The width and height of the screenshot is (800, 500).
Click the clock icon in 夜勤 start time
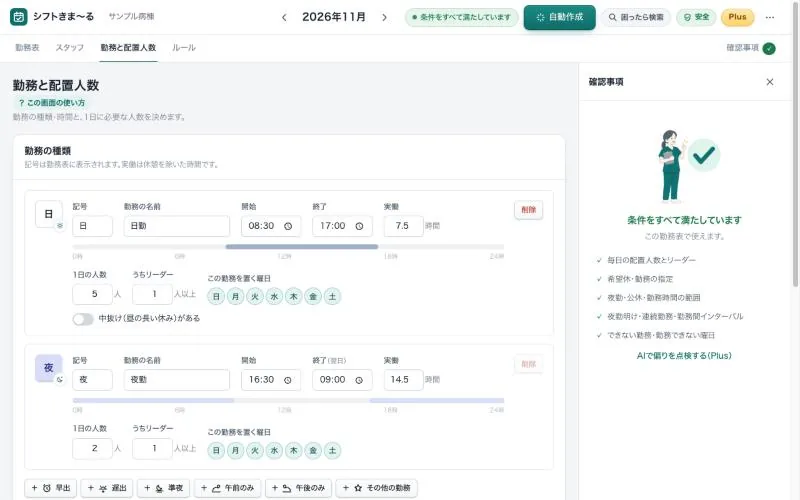288,380
